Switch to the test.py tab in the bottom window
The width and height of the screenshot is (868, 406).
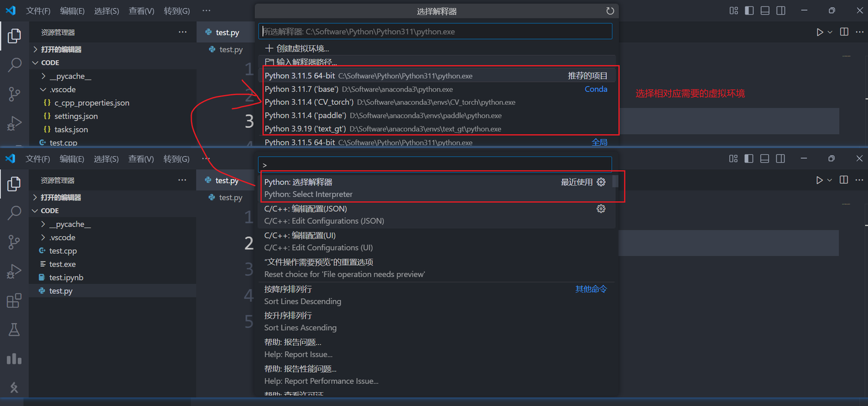(x=226, y=181)
